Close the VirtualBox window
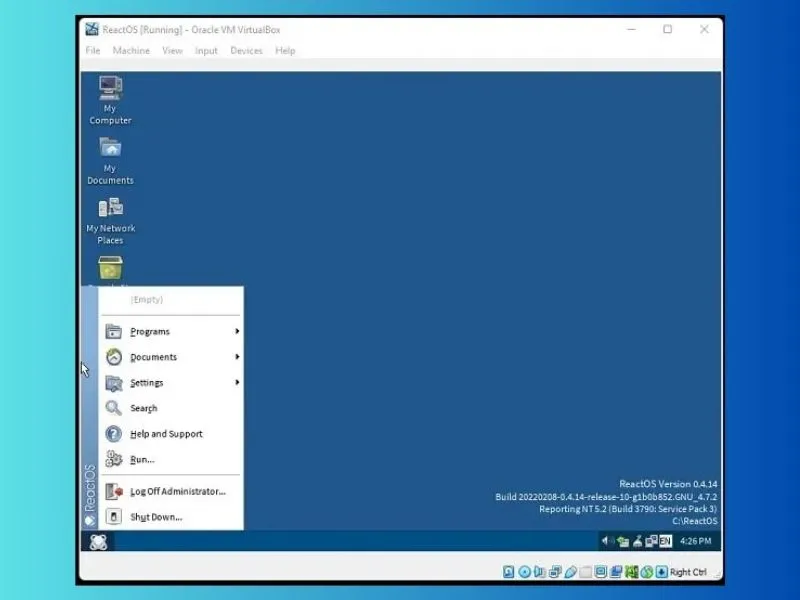 coord(704,29)
